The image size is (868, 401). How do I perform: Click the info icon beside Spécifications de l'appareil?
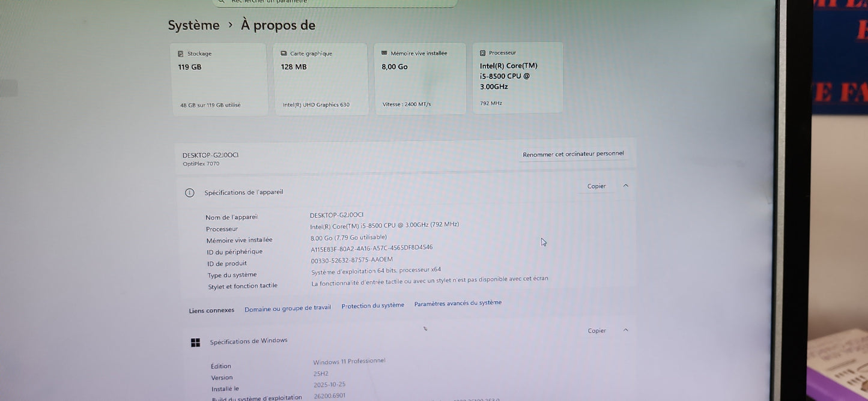pos(190,191)
